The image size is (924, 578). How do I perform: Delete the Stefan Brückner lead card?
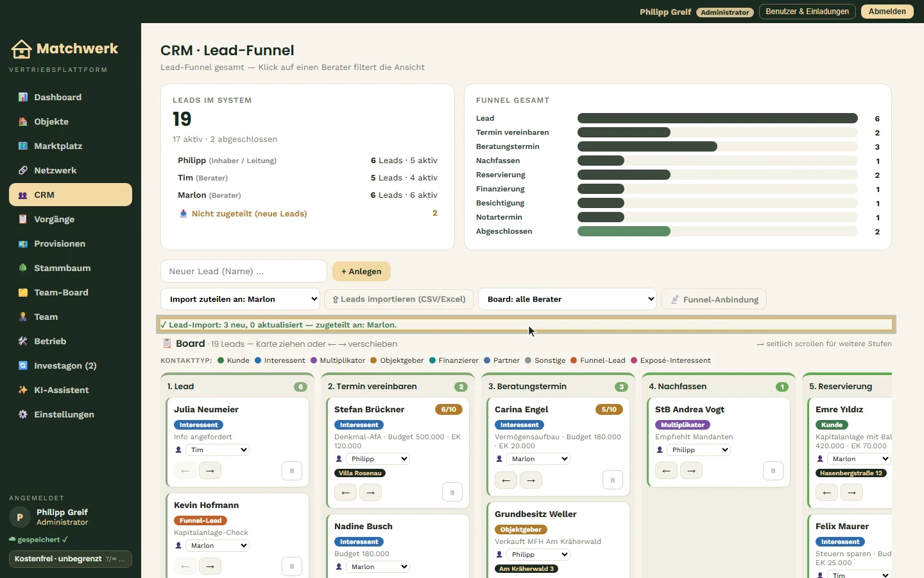(x=452, y=493)
